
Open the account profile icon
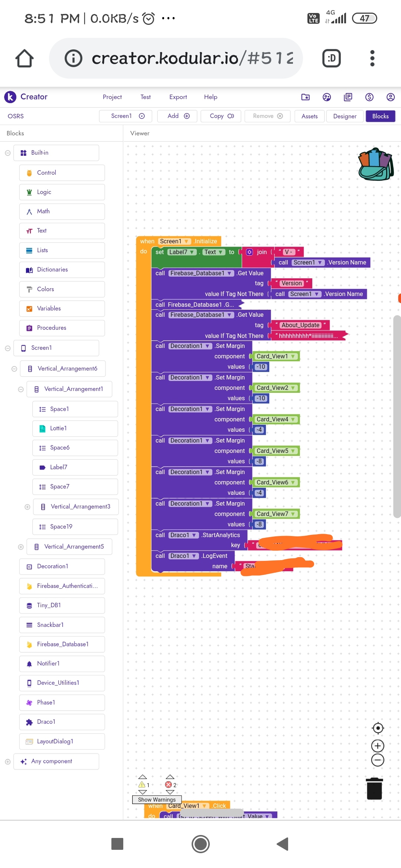(x=391, y=97)
